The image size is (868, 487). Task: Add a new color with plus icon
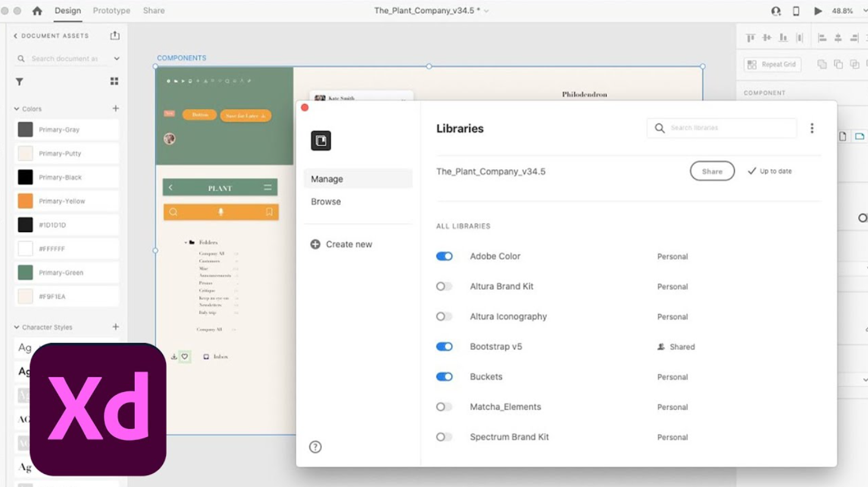coord(116,109)
